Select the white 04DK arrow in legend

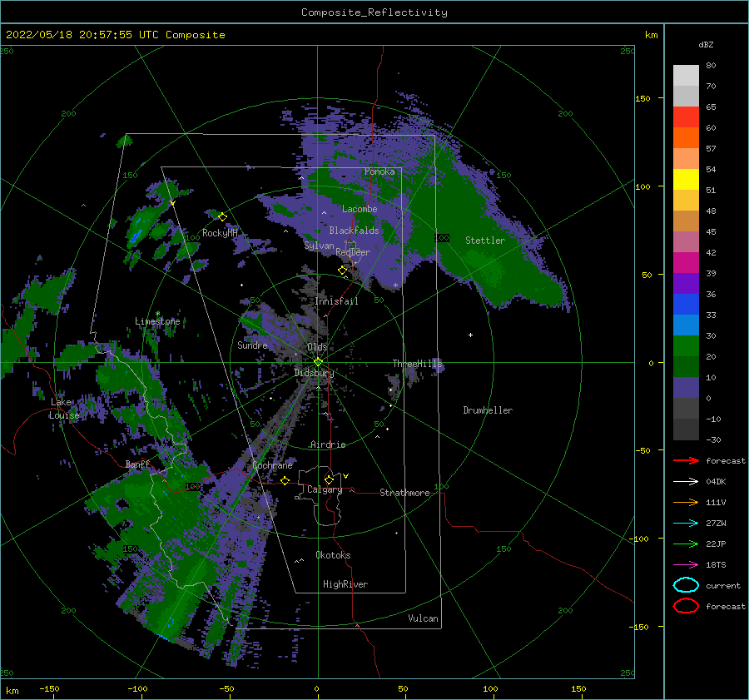click(686, 482)
